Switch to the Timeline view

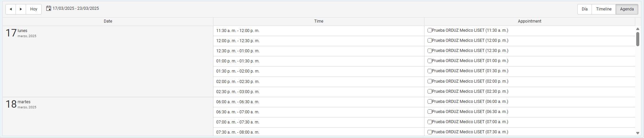[x=604, y=9]
